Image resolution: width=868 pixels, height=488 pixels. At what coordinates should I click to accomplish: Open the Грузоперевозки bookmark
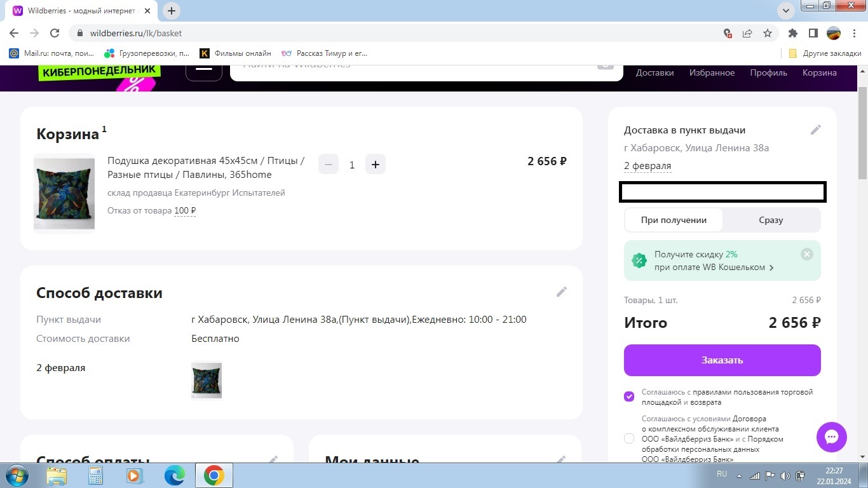pos(147,53)
